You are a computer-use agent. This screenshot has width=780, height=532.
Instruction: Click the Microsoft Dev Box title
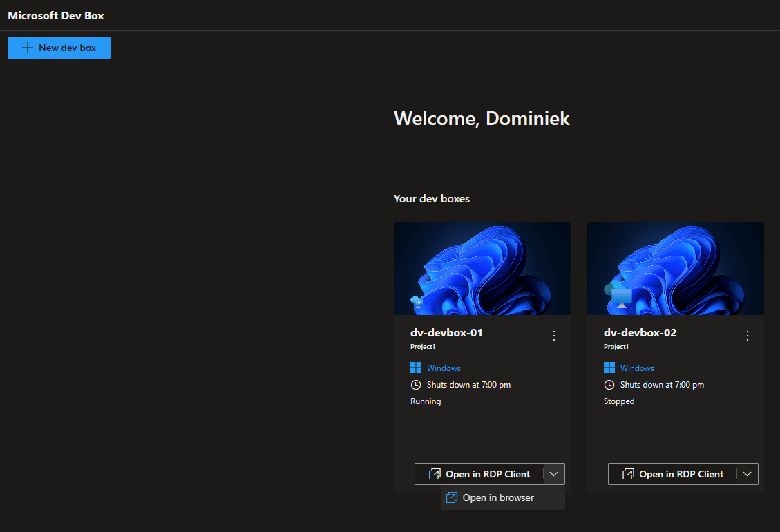(x=56, y=15)
